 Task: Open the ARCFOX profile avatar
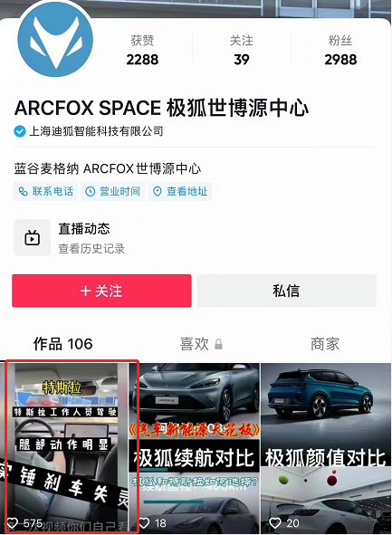click(x=55, y=40)
